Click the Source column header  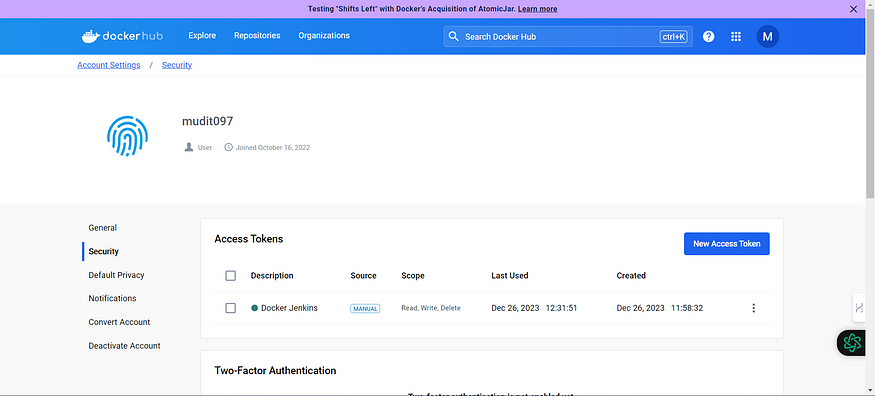coord(363,276)
